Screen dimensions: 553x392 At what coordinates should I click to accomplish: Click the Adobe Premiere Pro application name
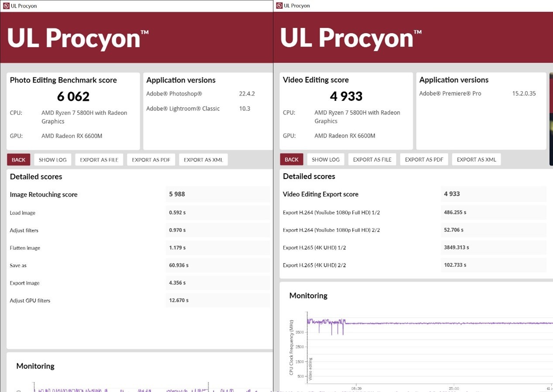pyautogui.click(x=450, y=93)
